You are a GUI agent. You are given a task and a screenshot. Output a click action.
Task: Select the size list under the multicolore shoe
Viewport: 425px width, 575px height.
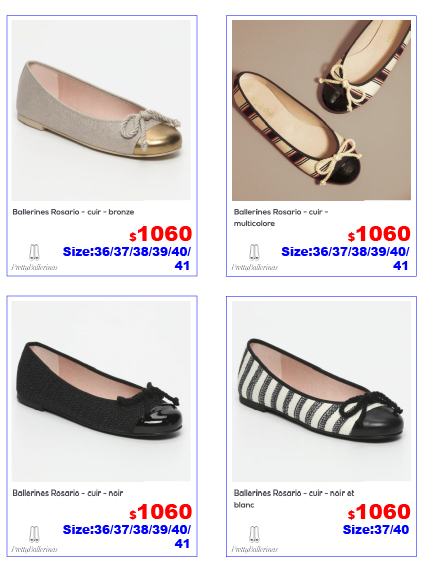click(x=345, y=259)
